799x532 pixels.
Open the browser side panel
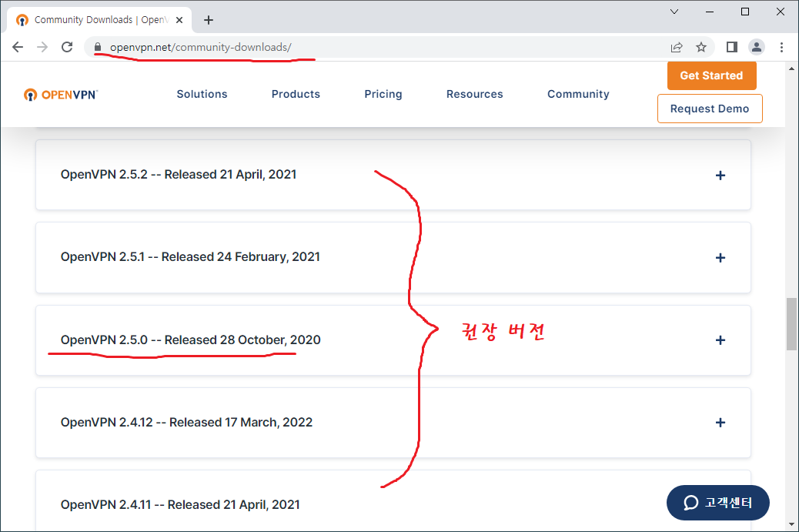(732, 48)
